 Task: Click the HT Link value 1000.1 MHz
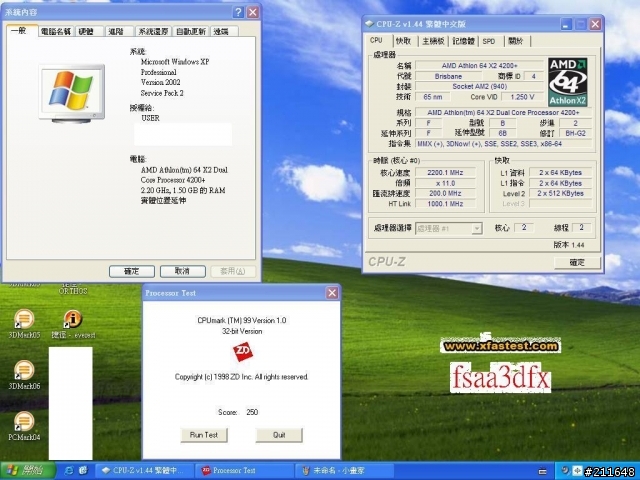[445, 204]
